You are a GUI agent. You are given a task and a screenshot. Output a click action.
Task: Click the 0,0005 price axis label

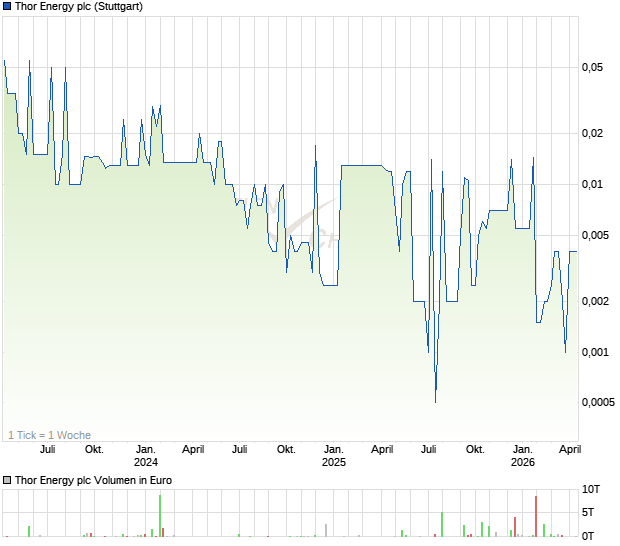click(598, 402)
